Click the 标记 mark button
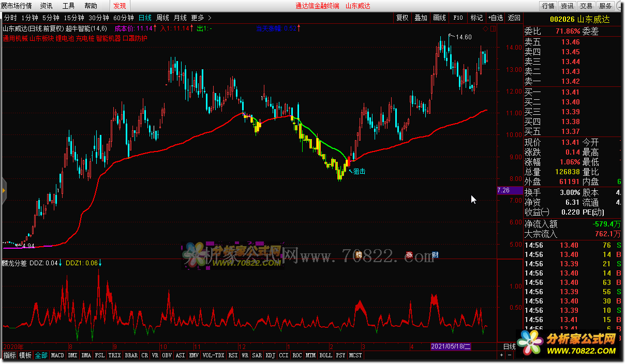This screenshot has height=364, width=626. (x=476, y=18)
